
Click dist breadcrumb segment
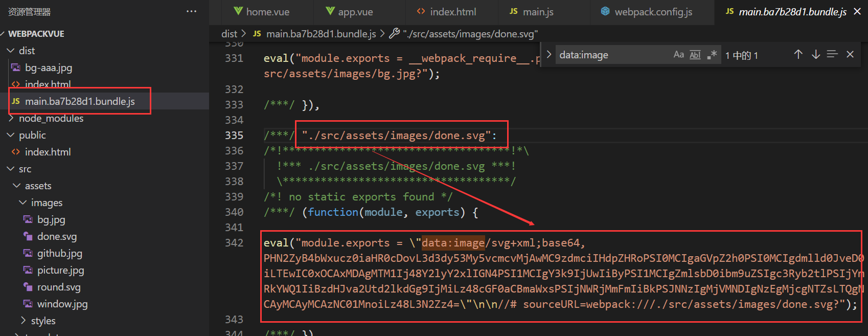229,34
